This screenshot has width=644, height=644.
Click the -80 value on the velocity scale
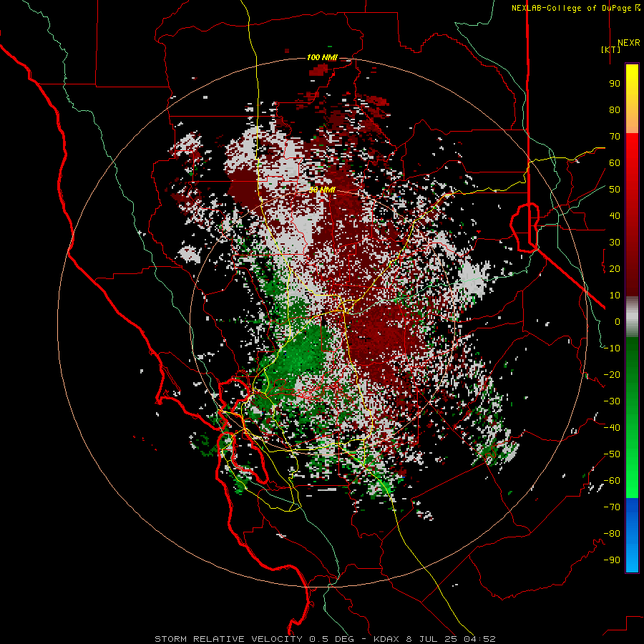(612, 534)
